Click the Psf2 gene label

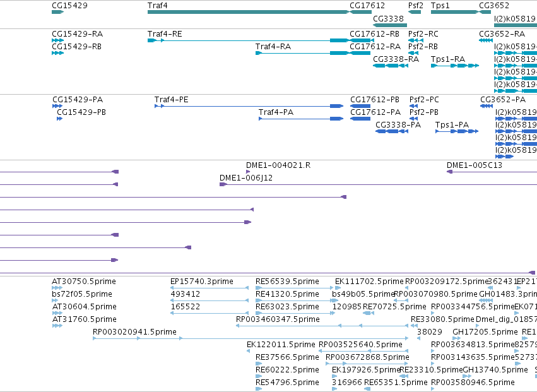coord(416,6)
